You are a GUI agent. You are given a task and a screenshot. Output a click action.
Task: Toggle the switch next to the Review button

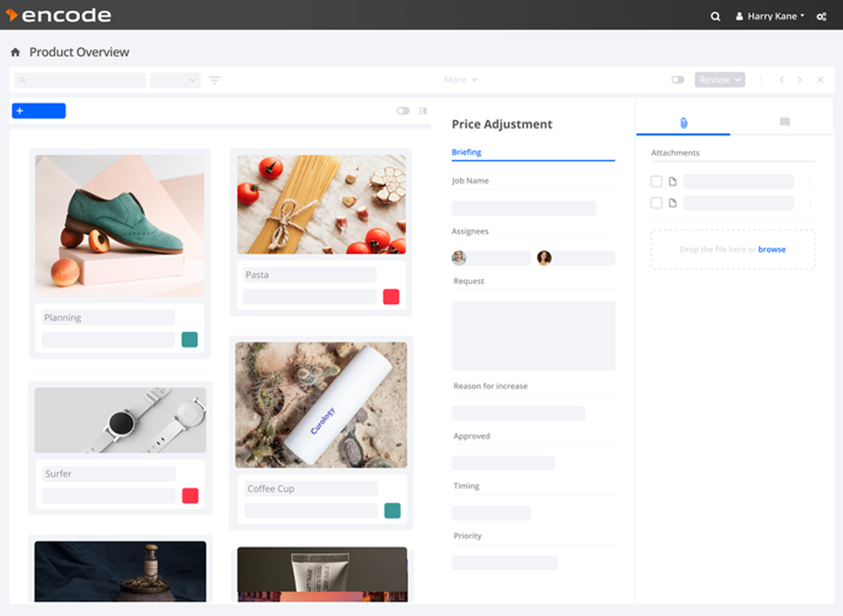coord(678,79)
